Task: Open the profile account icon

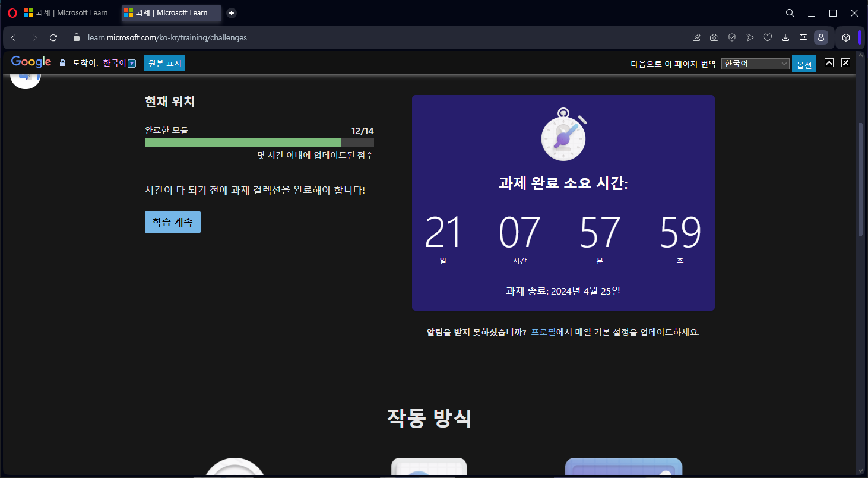Action: pos(821,37)
